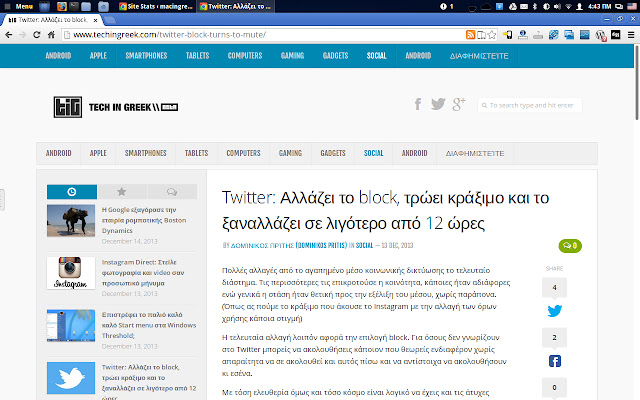The width and height of the screenshot is (640, 400).
Task: Open Menu in the top panel
Action: point(19,6)
